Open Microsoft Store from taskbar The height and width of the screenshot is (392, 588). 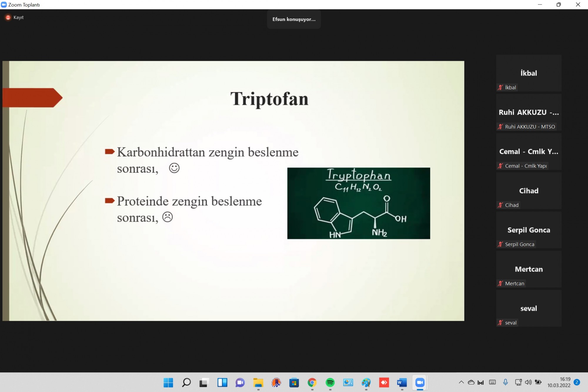click(x=294, y=382)
